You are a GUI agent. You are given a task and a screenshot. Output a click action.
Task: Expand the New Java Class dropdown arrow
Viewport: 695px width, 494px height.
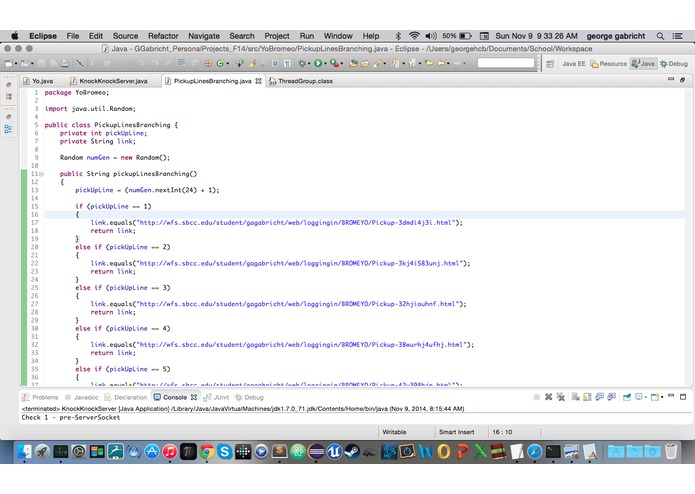pos(228,64)
